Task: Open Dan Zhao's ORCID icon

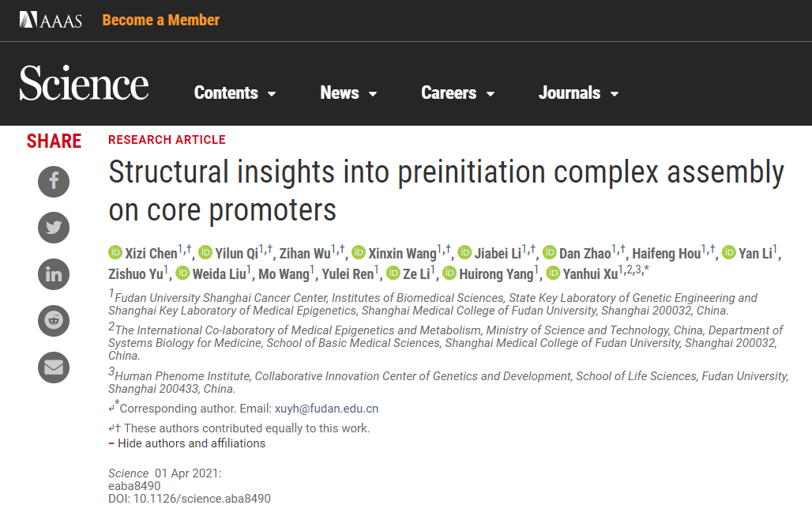Action: [x=550, y=252]
